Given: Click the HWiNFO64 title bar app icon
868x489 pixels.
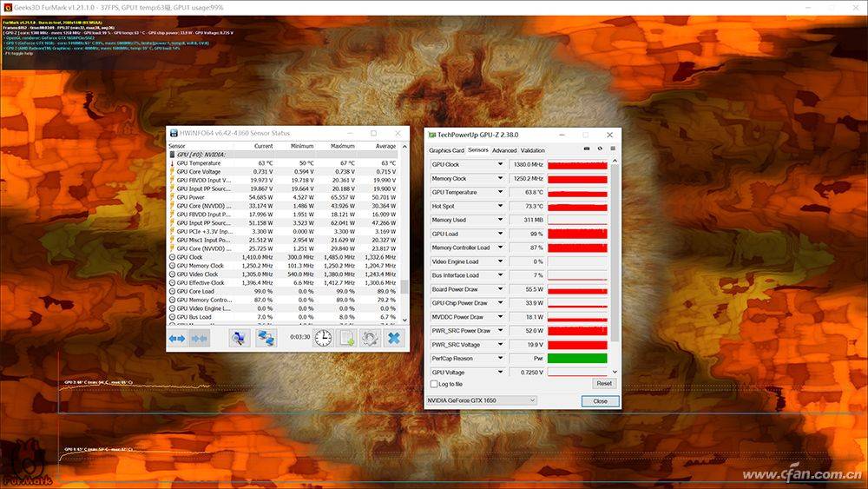Looking at the screenshot, I should pyautogui.click(x=174, y=133).
